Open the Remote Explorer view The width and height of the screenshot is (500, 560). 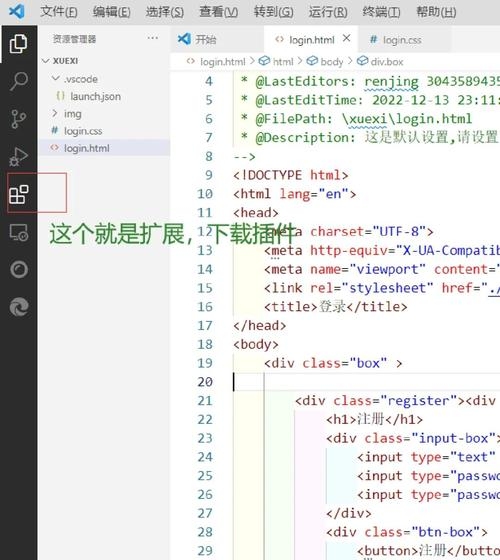click(19, 232)
